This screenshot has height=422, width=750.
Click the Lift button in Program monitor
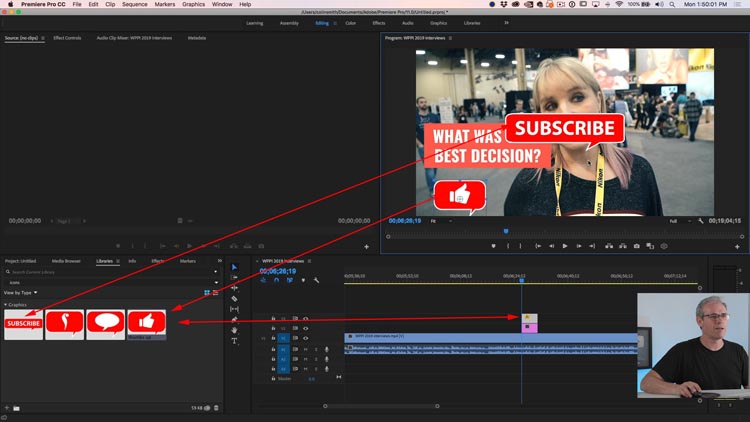pos(609,246)
